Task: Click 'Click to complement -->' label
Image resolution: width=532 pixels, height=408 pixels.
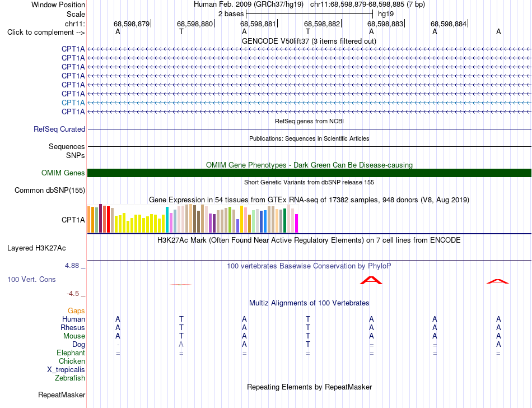Action: pos(46,33)
